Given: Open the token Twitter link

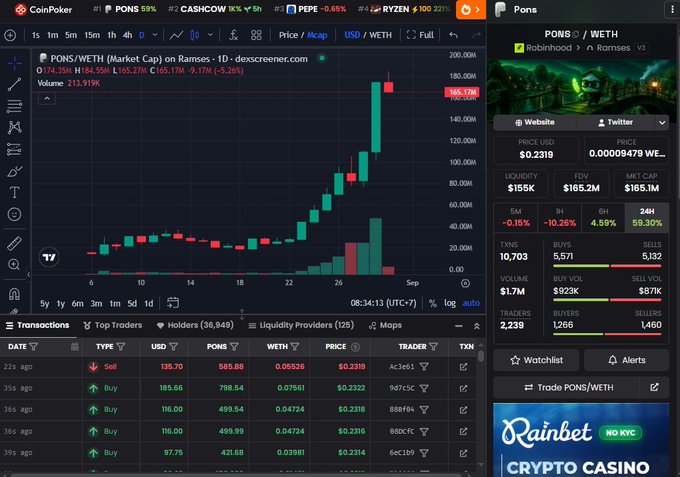Looking at the screenshot, I should click(x=615, y=122).
